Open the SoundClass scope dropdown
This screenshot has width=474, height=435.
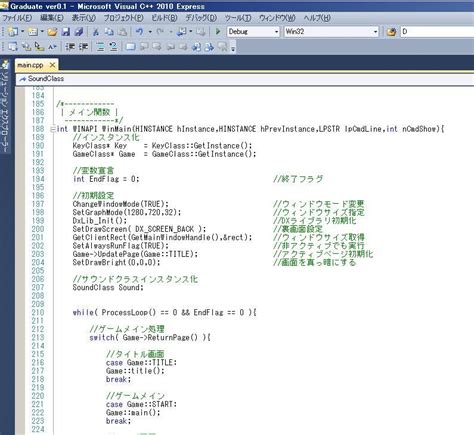(x=245, y=79)
